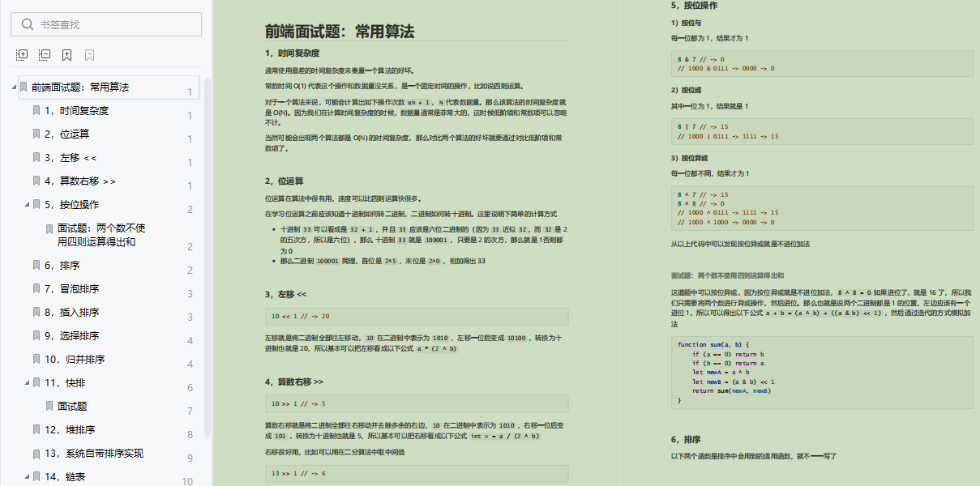Click the heading 1，时间复杂度 in document

292,53
